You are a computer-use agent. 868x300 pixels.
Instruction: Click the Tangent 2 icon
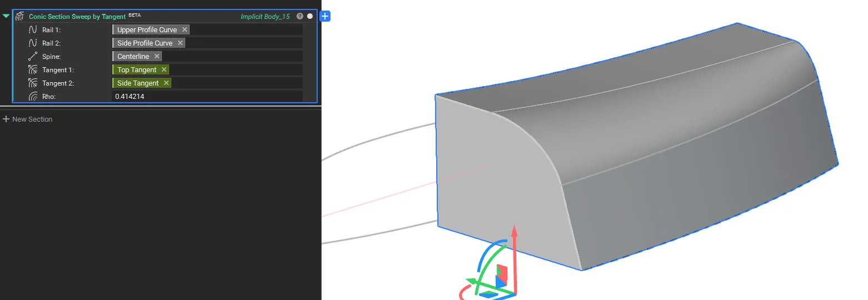point(33,83)
